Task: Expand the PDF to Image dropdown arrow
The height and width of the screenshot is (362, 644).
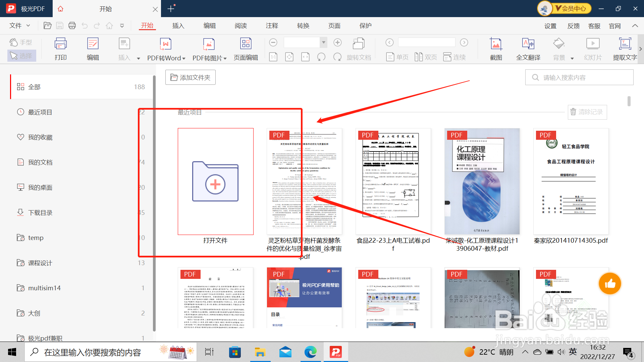Action: click(x=225, y=58)
